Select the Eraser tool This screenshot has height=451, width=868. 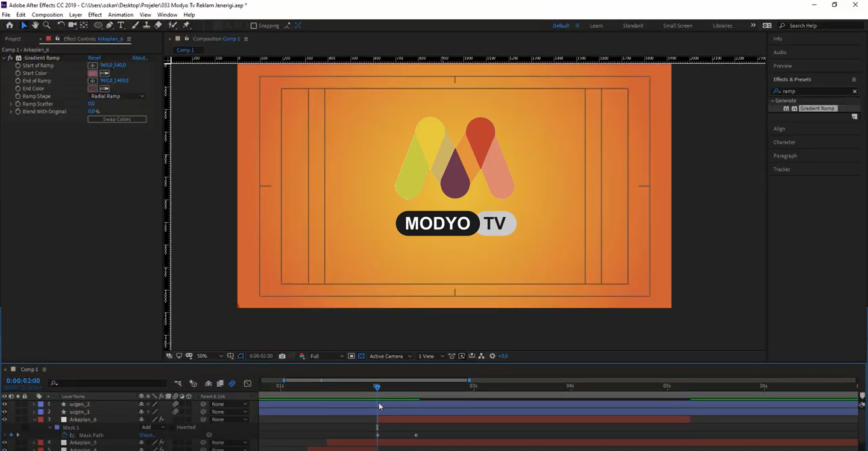158,25
